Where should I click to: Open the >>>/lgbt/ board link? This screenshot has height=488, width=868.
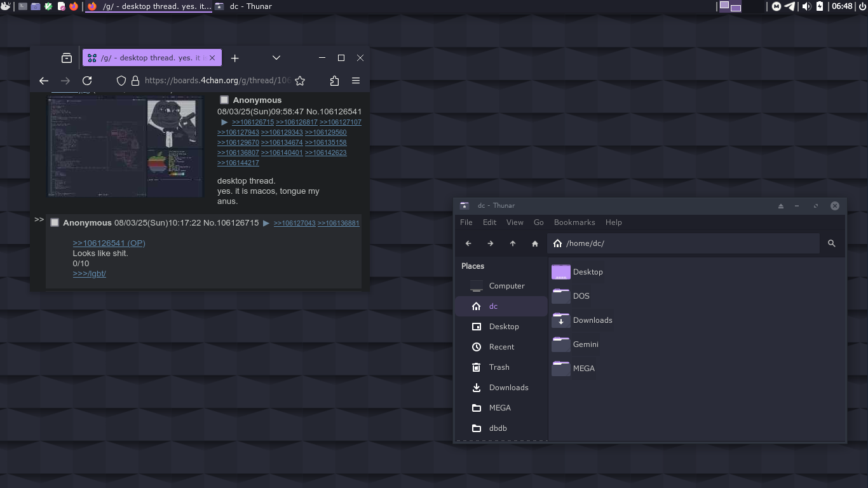[x=90, y=273]
